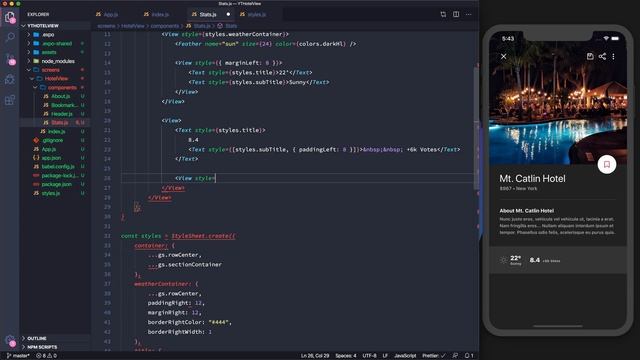Click the Prettier status bar item
This screenshot has height=360, width=640.
[x=433, y=356]
